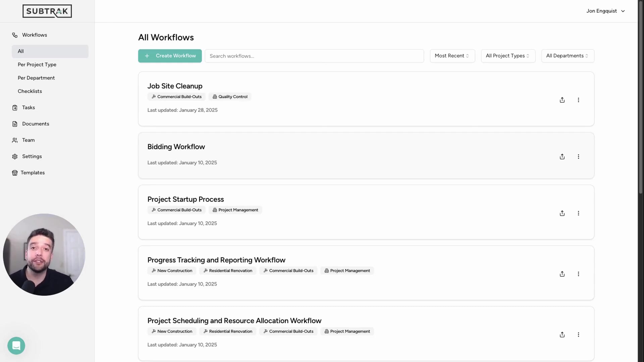Expand the All Departments dropdown
Image resolution: width=644 pixels, height=362 pixels.
point(567,56)
